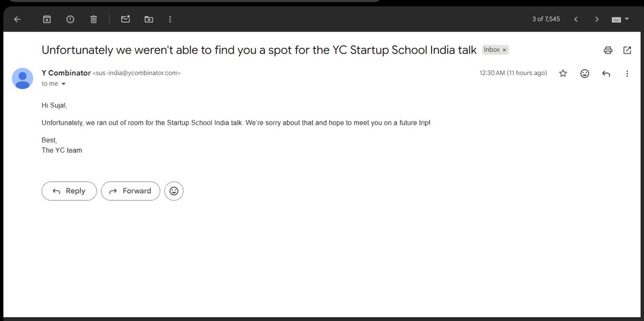Click the sus-india@ycombinator.com address
Screen dimensions: 644x321
pos(137,73)
